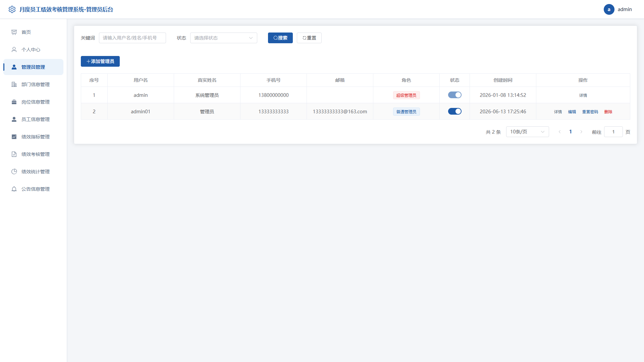Open 详情 for admin01 row
This screenshot has width=644, height=362.
point(558,112)
